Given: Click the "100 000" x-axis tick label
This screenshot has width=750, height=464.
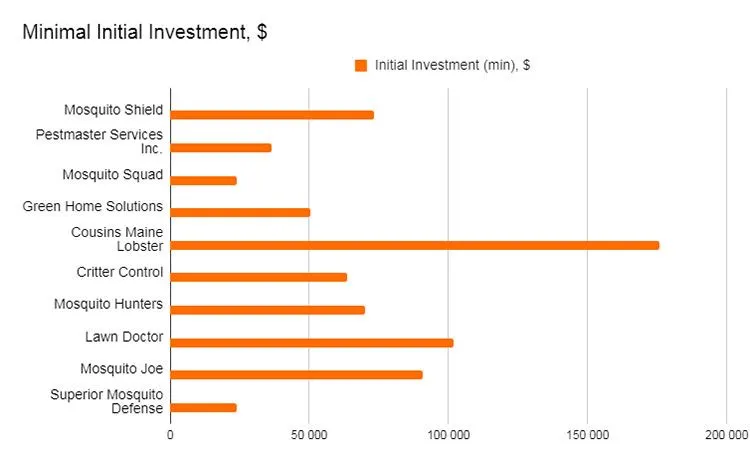Looking at the screenshot, I should click(x=448, y=435).
